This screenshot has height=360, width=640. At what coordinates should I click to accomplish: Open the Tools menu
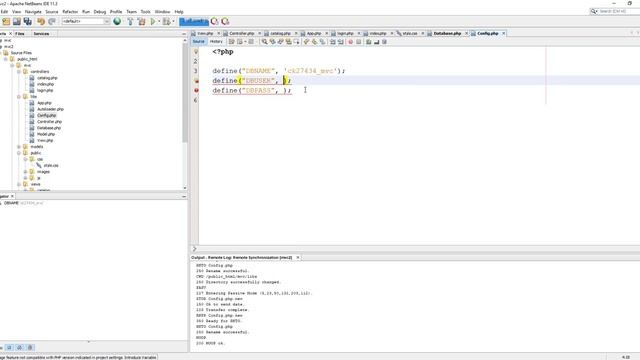click(145, 12)
